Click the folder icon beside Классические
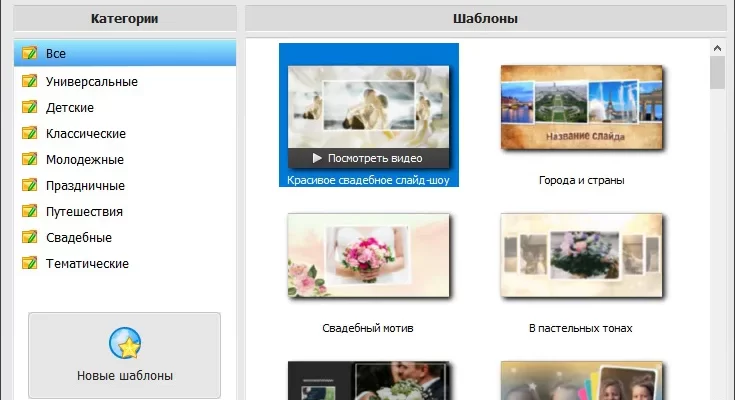 pos(30,133)
